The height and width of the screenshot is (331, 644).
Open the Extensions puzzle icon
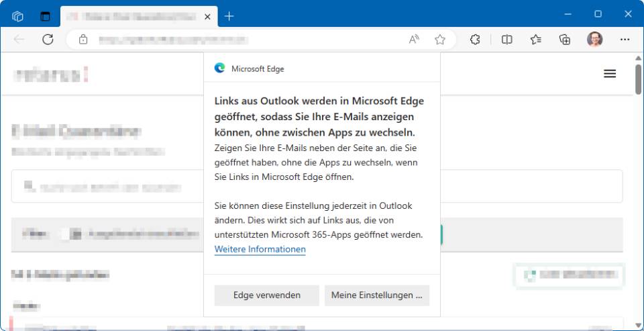pos(475,40)
